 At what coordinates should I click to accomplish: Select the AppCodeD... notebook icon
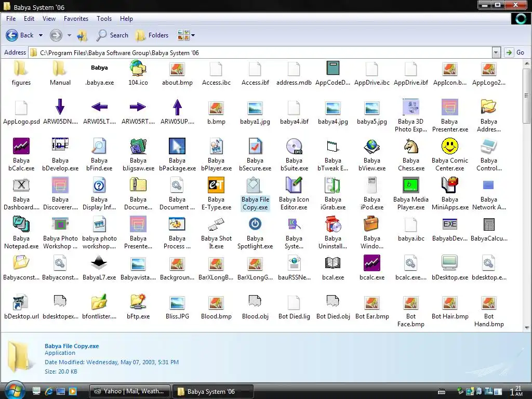click(x=333, y=68)
